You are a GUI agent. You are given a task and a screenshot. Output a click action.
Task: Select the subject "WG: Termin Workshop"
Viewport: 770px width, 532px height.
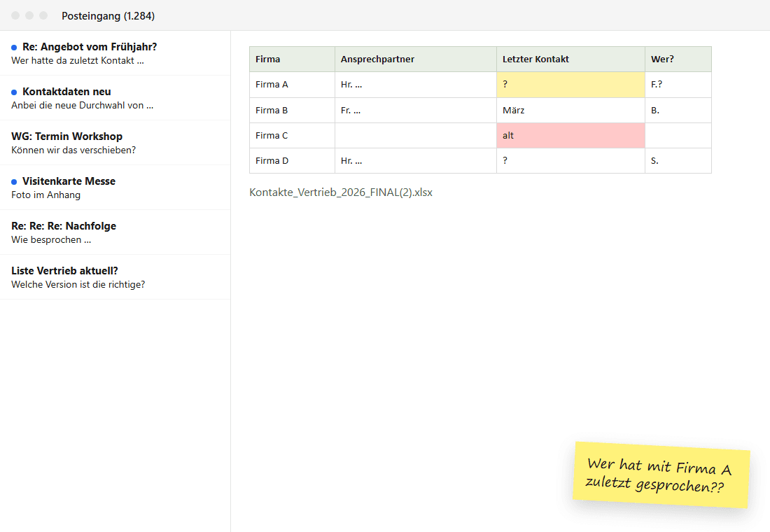[66, 136]
